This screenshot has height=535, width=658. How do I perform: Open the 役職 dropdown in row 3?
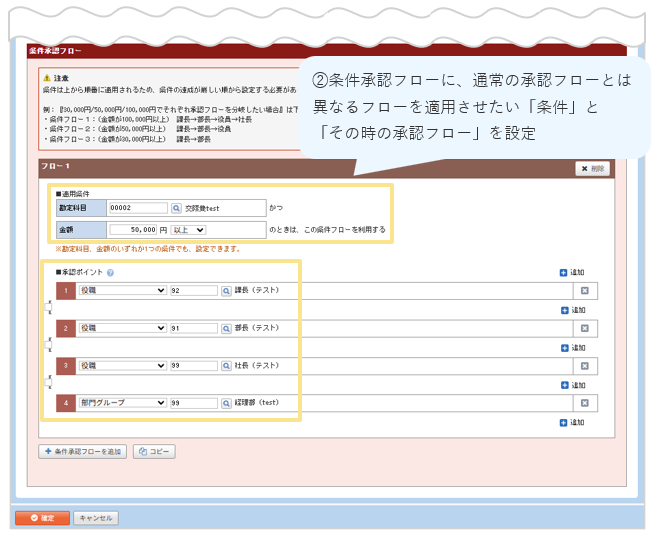[x=123, y=365]
